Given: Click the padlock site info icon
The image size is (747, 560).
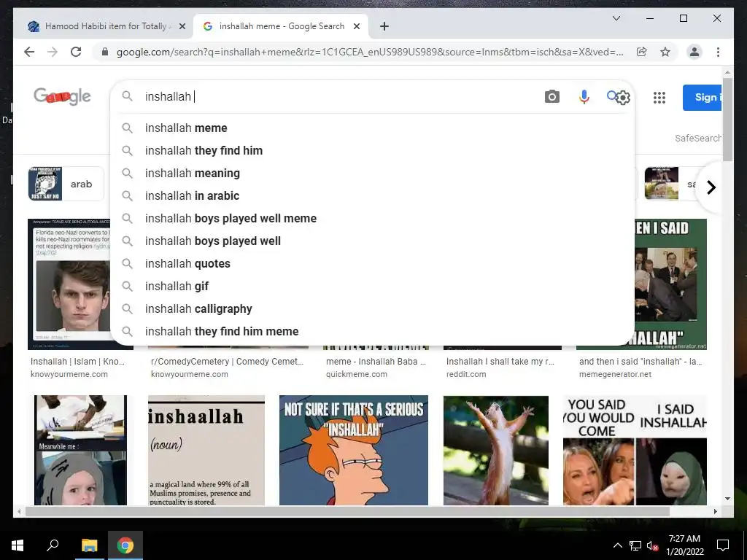Looking at the screenshot, I should (x=105, y=52).
